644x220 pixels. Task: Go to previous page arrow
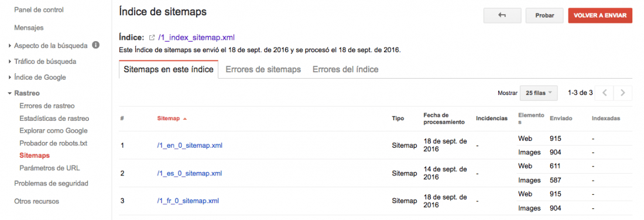[x=605, y=93]
